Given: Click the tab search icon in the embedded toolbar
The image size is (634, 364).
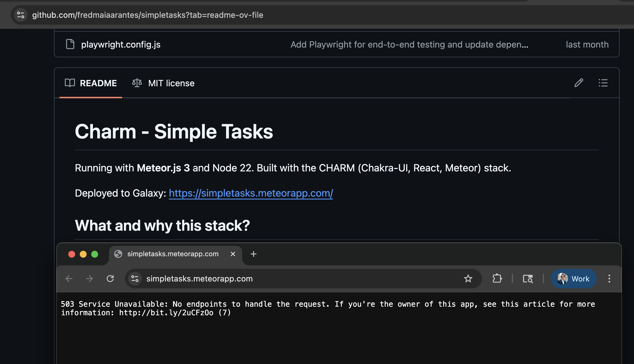Looking at the screenshot, I should [x=528, y=279].
